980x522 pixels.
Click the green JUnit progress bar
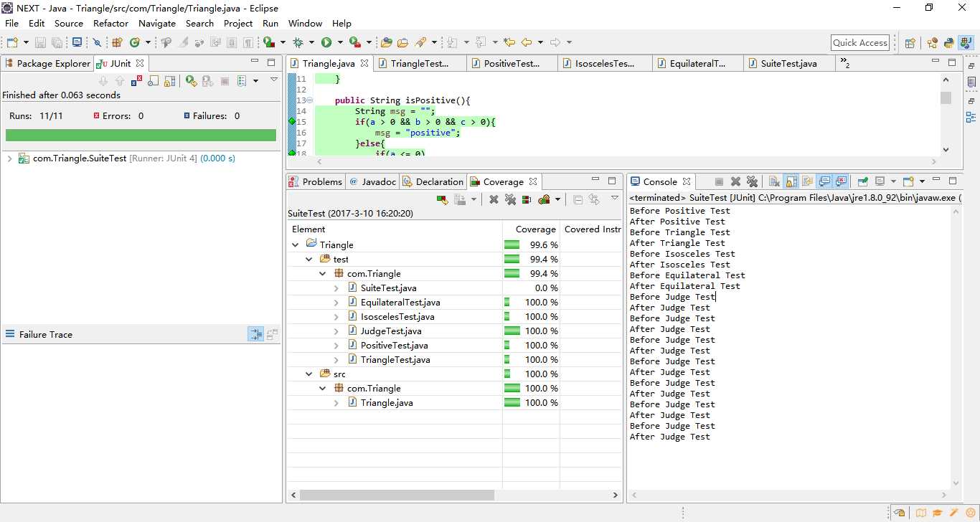141,135
